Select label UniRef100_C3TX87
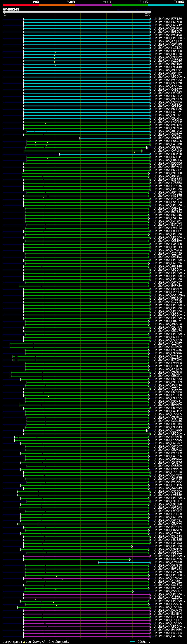187x644 pixels. coord(168,501)
